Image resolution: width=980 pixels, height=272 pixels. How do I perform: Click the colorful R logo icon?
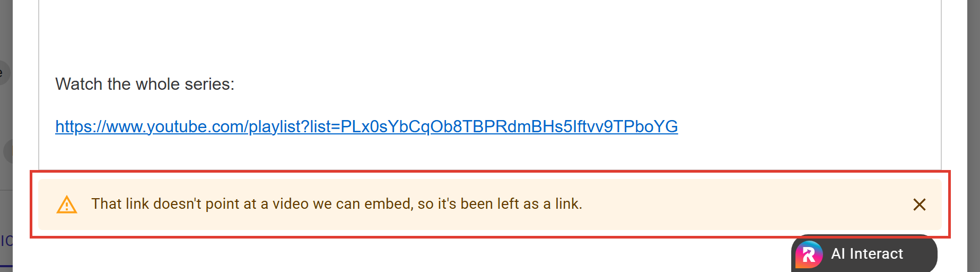809,254
